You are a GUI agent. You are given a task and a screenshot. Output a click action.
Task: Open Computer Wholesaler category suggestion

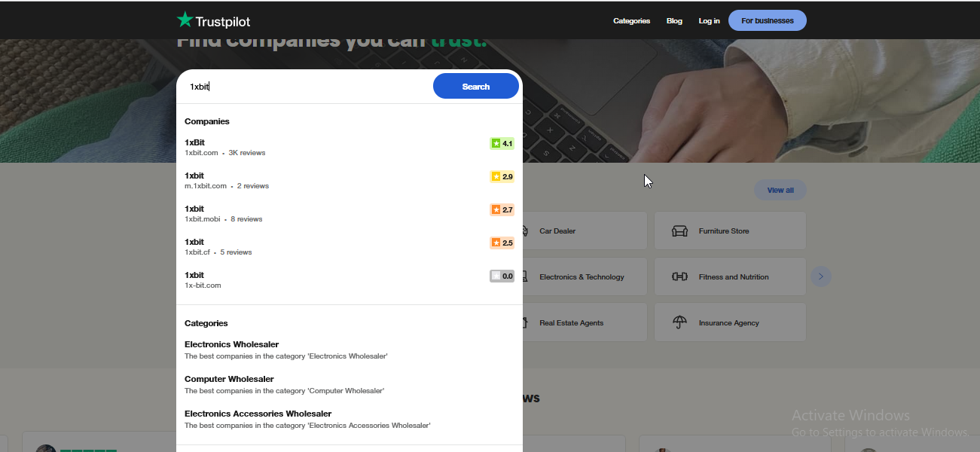pyautogui.click(x=350, y=385)
